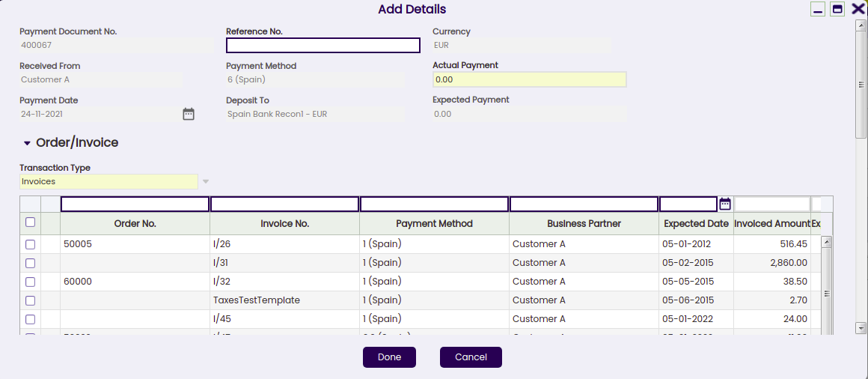Collapse the Order/Invoice section arrow
The height and width of the screenshot is (379, 868).
pyautogui.click(x=27, y=144)
